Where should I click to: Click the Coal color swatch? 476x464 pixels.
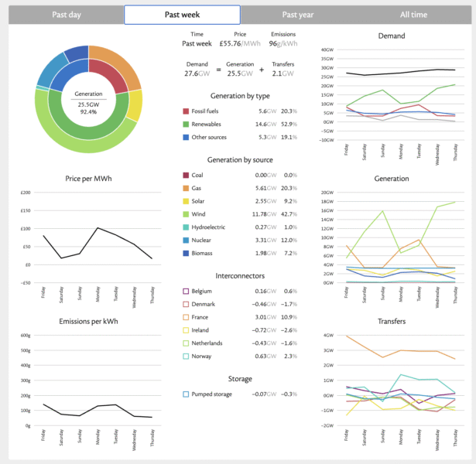(186, 176)
